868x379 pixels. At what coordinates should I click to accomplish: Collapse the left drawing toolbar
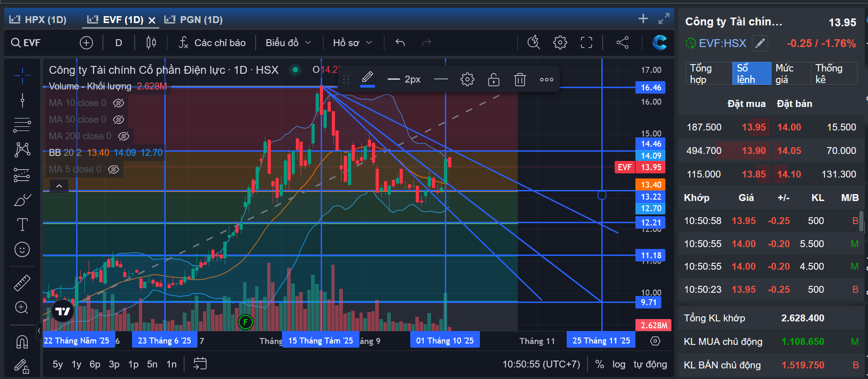(39, 330)
